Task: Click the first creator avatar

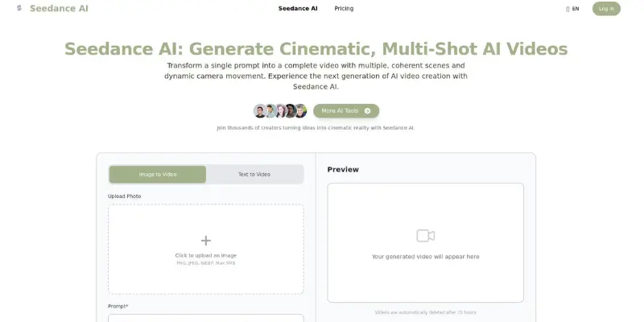Action: click(259, 111)
